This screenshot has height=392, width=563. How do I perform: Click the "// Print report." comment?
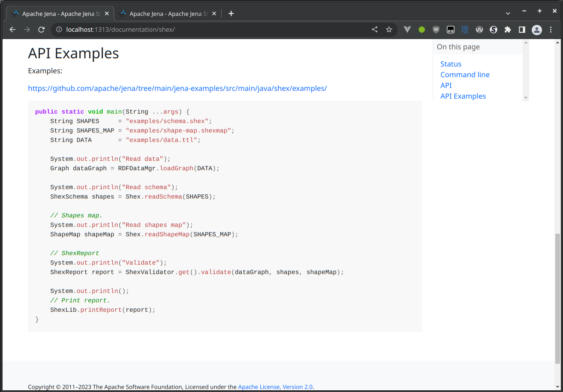(80, 300)
